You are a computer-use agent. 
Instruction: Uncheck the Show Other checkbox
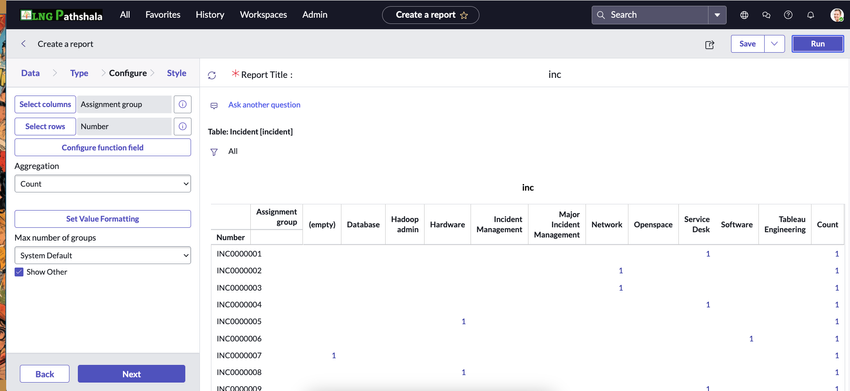coord(19,272)
